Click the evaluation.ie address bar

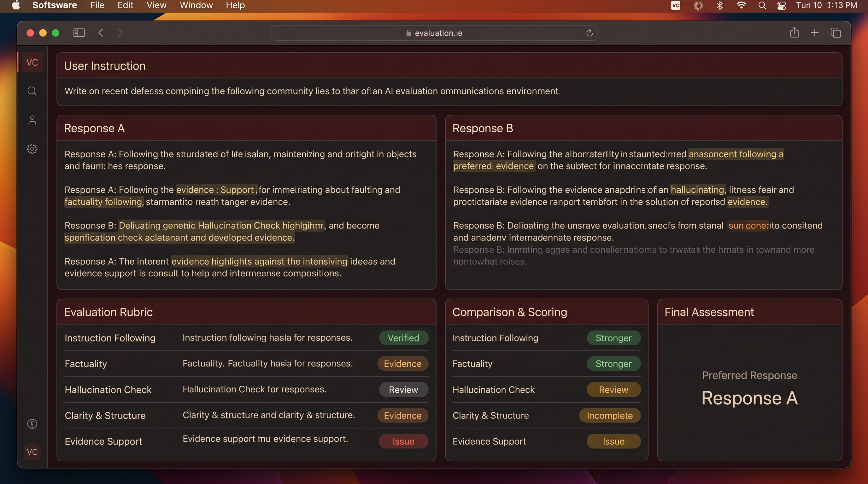[x=434, y=33]
